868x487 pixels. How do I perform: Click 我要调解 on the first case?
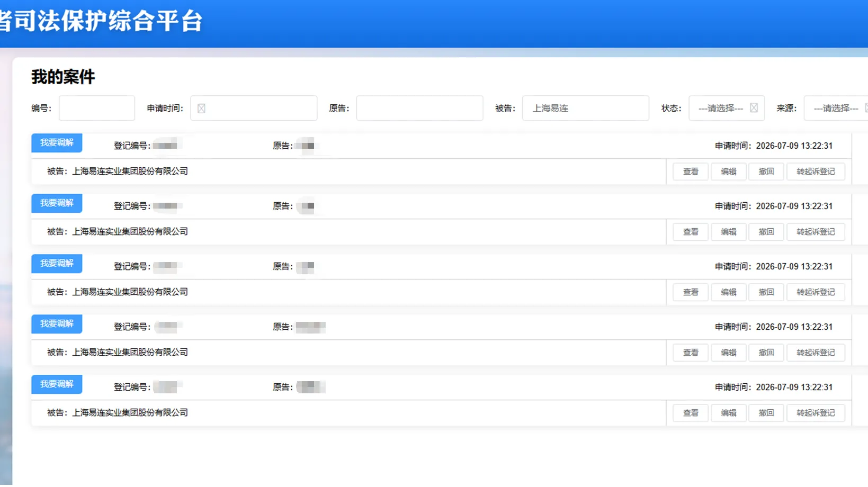pos(57,143)
